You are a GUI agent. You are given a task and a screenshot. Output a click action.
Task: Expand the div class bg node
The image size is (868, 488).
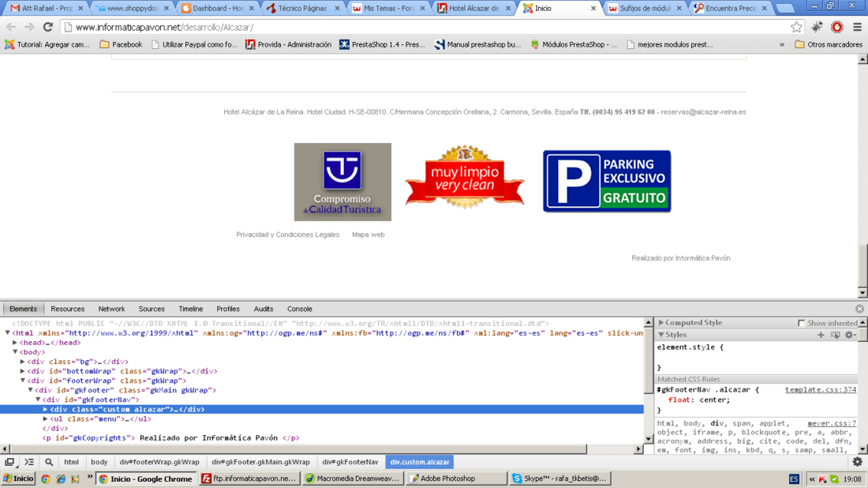[23, 361]
